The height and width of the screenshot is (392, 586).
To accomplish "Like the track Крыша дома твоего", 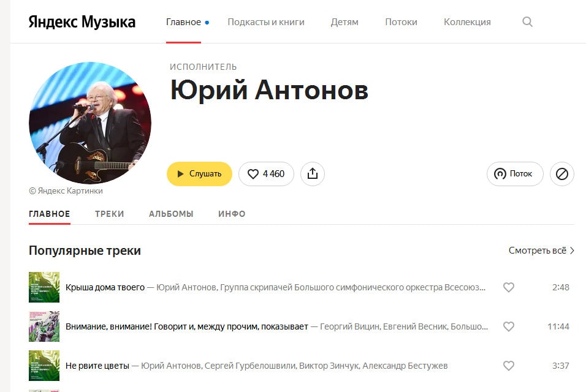I will [508, 287].
